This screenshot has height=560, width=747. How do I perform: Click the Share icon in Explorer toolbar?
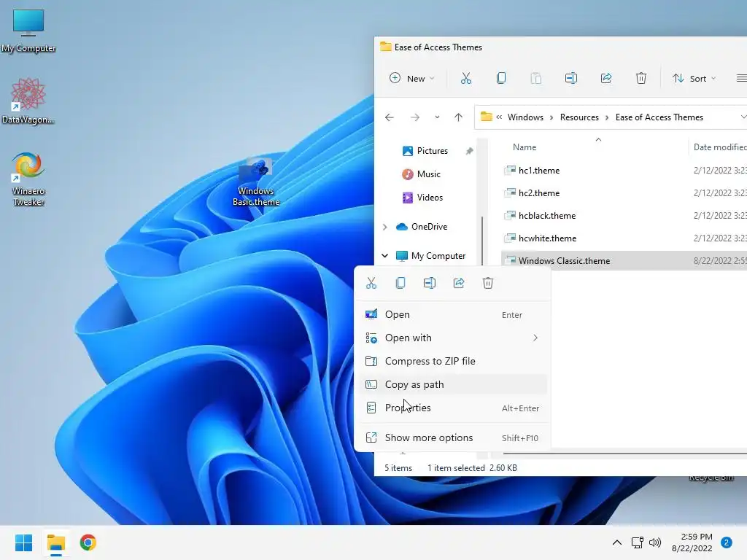pyautogui.click(x=606, y=78)
